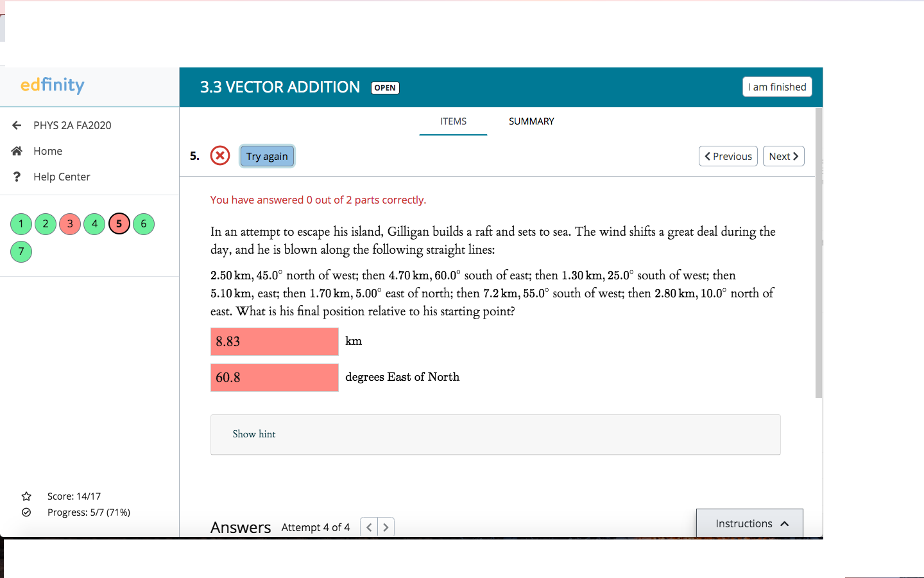
Task: Go to previous attempt using left arrow
Action: click(x=368, y=527)
